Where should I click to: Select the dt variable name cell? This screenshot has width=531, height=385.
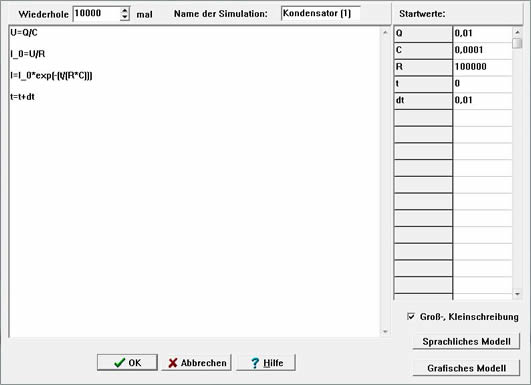point(423,101)
